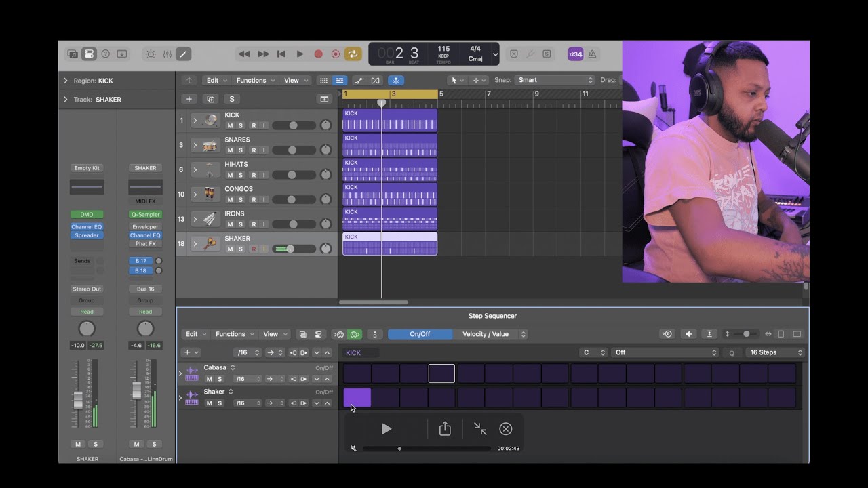Expand the CONGOS track stack arrow
Image resolution: width=868 pixels, height=488 pixels.
click(195, 195)
